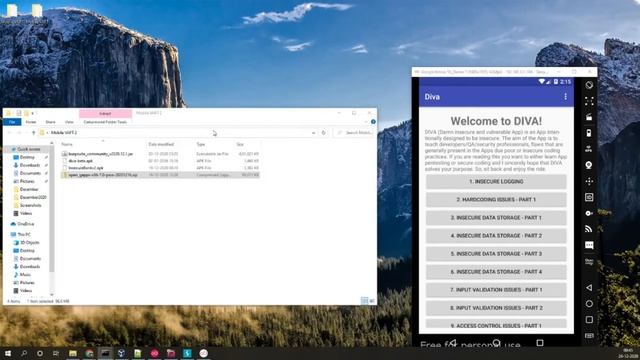Click the Explorer navigation pane scrollbar
This screenshot has height=360, width=640.
tap(52, 208)
